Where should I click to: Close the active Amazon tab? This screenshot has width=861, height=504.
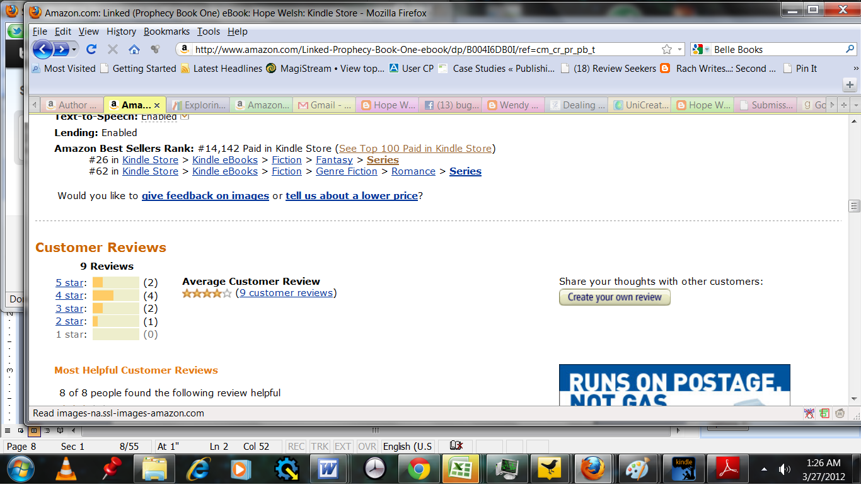pyautogui.click(x=157, y=105)
